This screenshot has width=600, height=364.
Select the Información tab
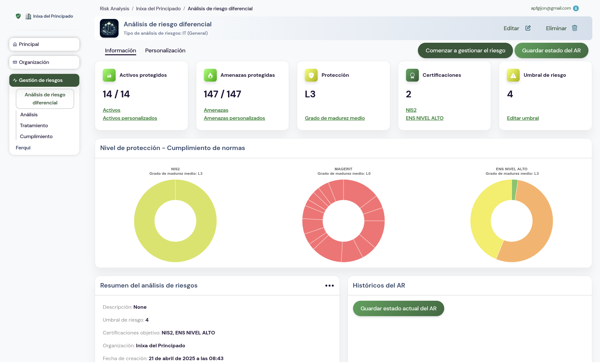[120, 50]
